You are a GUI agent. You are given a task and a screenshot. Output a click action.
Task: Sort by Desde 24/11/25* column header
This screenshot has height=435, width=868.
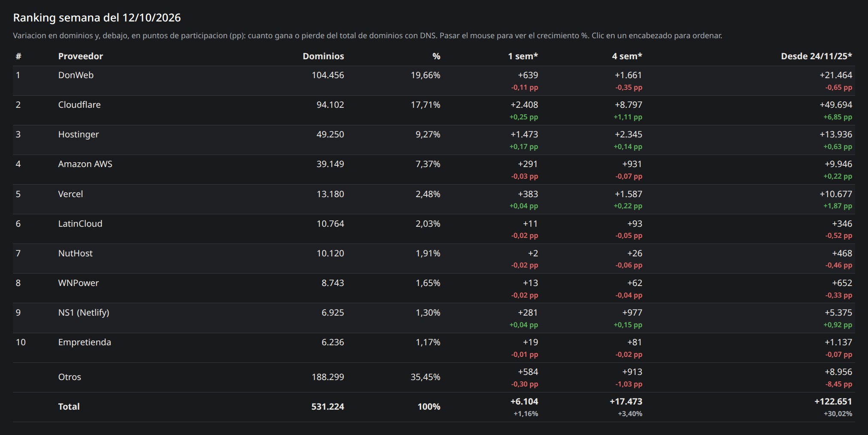(816, 56)
